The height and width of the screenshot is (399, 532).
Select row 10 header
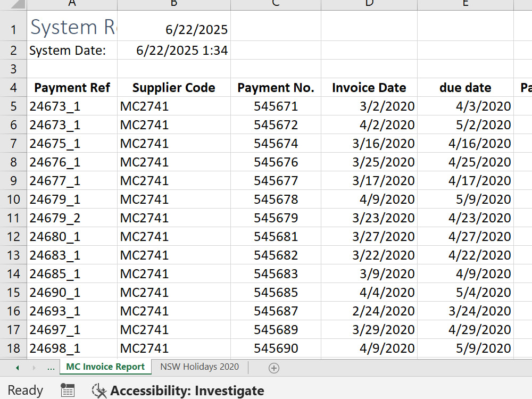tap(13, 199)
